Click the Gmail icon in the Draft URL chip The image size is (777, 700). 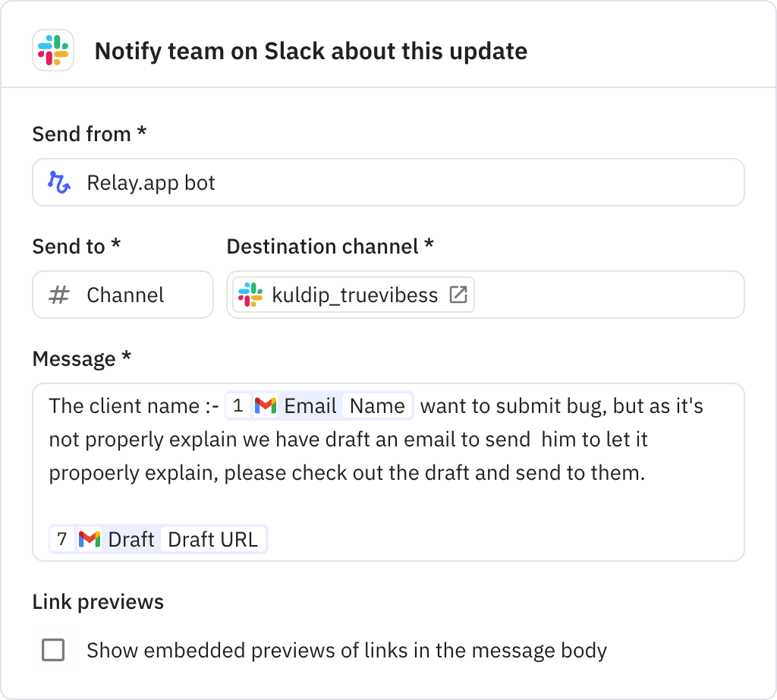[x=89, y=539]
